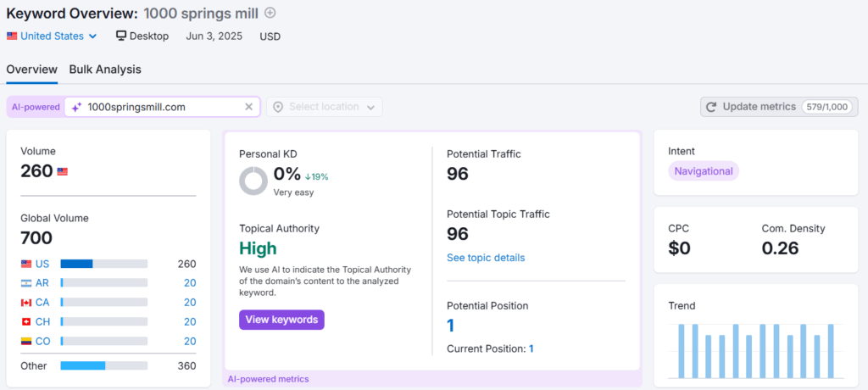Clear the domain field with the X icon

coord(248,107)
